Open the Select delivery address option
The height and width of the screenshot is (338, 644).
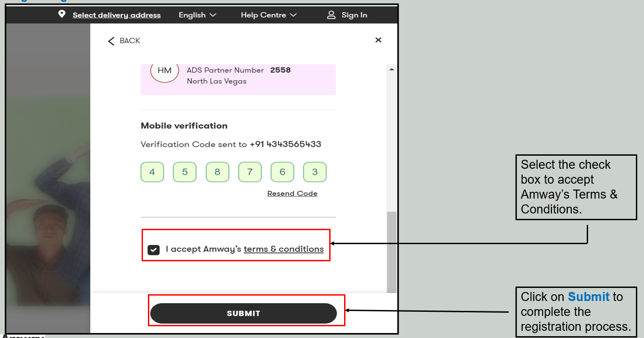[x=116, y=14]
